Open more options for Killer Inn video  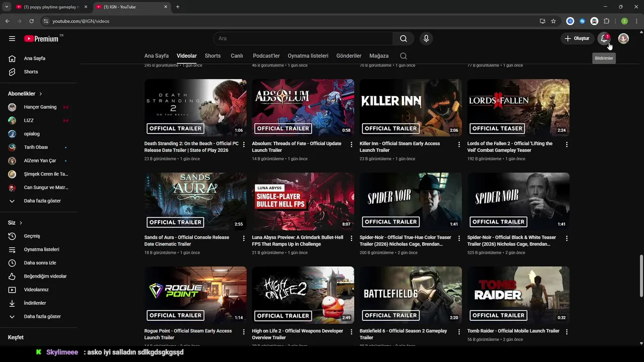pyautogui.click(x=459, y=144)
